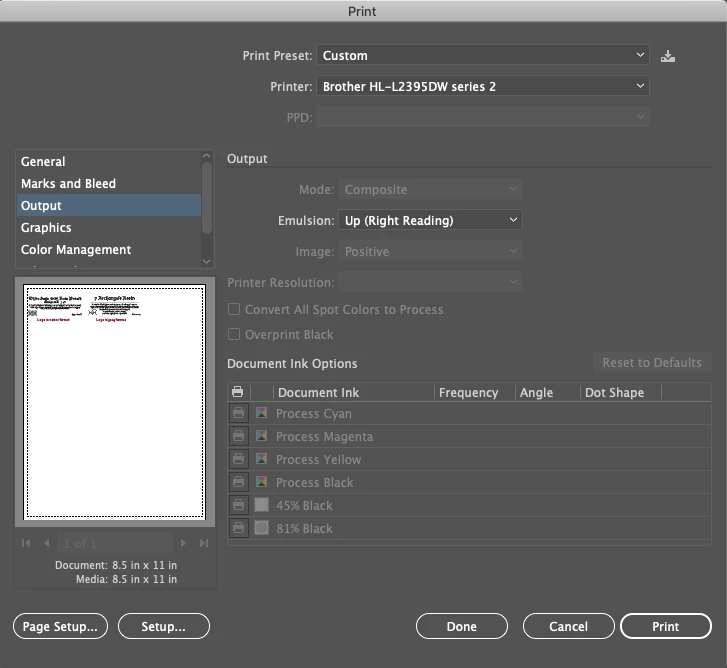
Task: Click the Cancel button
Action: point(568,626)
